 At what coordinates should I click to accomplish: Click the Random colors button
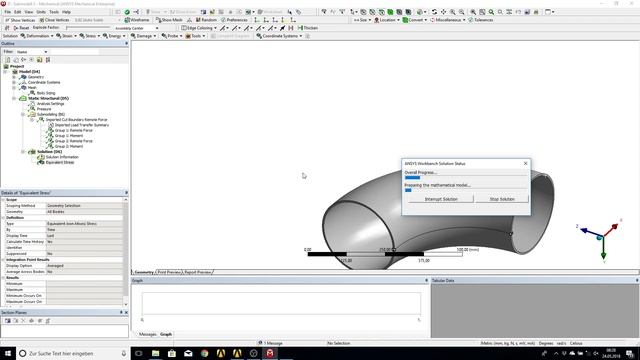tap(206, 20)
